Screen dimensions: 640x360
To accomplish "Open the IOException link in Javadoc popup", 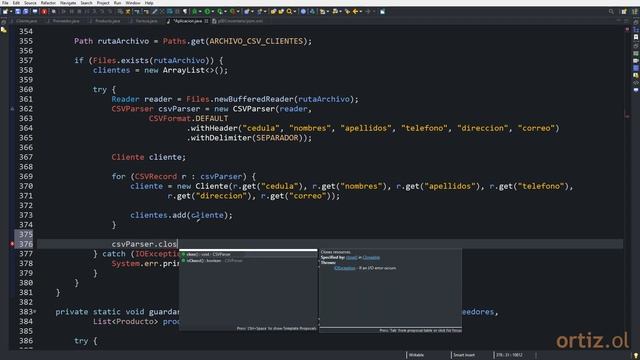I will (x=344, y=268).
